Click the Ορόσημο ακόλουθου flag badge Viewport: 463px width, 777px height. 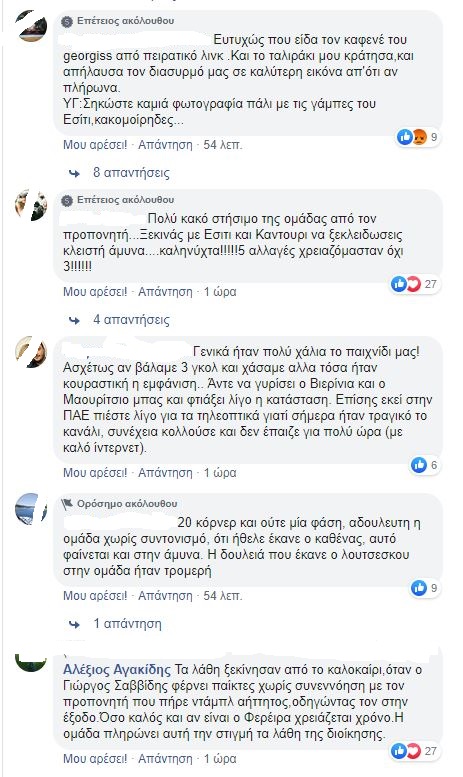click(x=119, y=503)
